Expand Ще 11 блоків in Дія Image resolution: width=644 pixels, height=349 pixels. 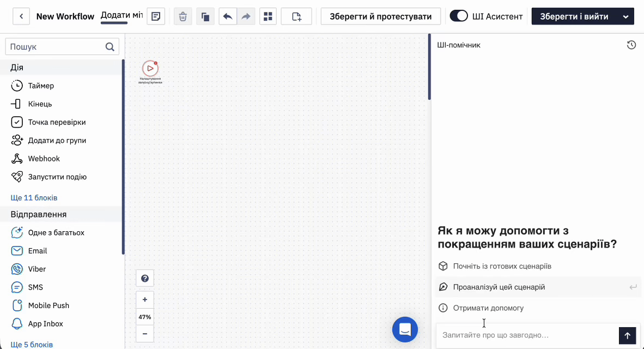coord(34,198)
